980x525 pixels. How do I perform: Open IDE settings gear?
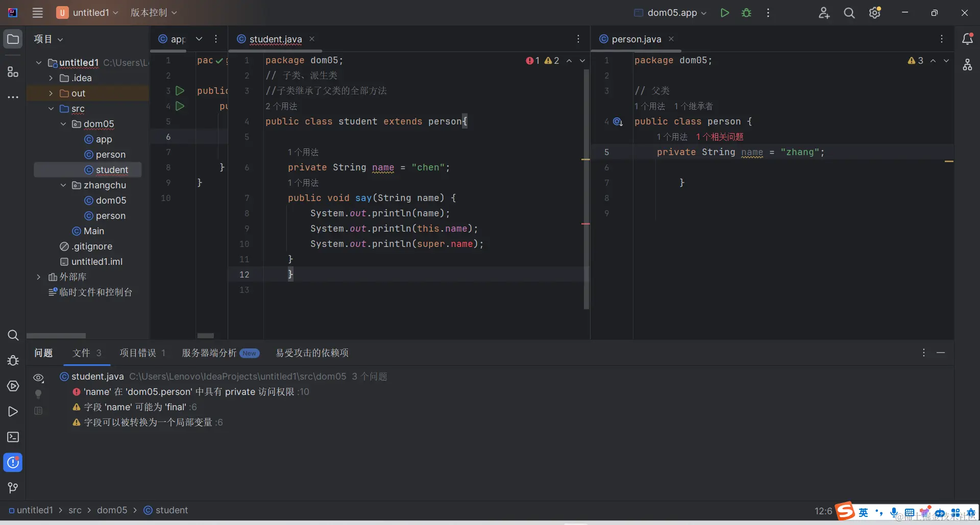[875, 13]
